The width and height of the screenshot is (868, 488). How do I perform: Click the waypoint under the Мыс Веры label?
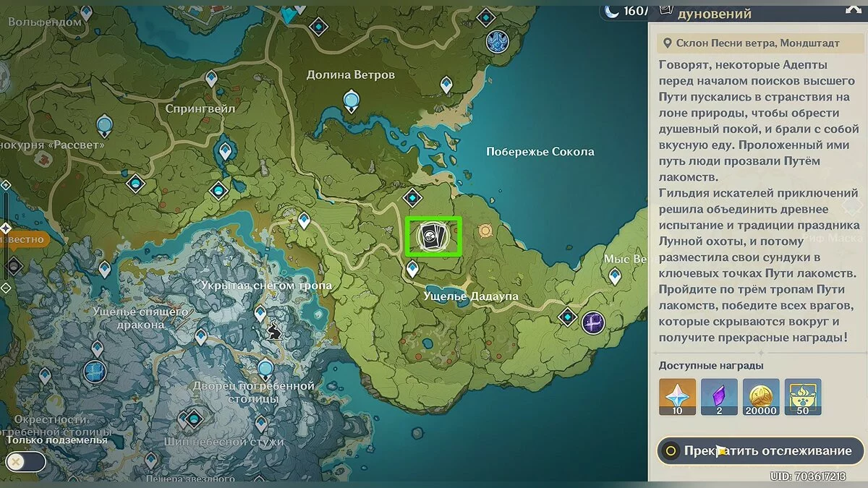tap(615, 276)
